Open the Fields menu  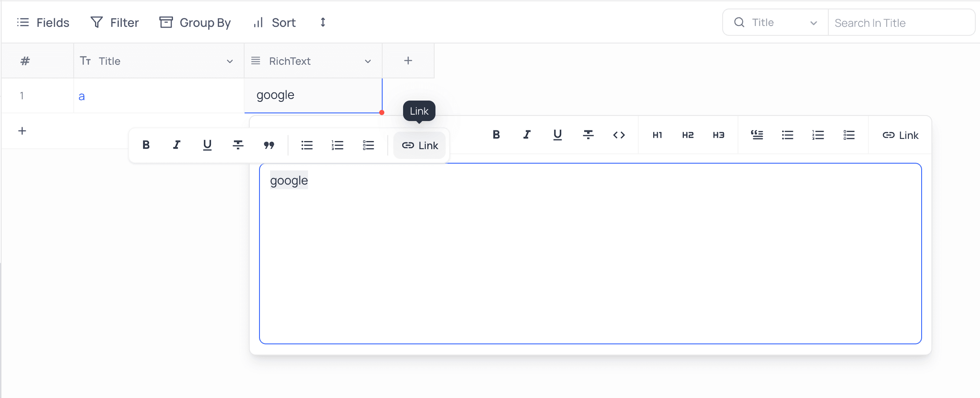pyautogui.click(x=43, y=23)
